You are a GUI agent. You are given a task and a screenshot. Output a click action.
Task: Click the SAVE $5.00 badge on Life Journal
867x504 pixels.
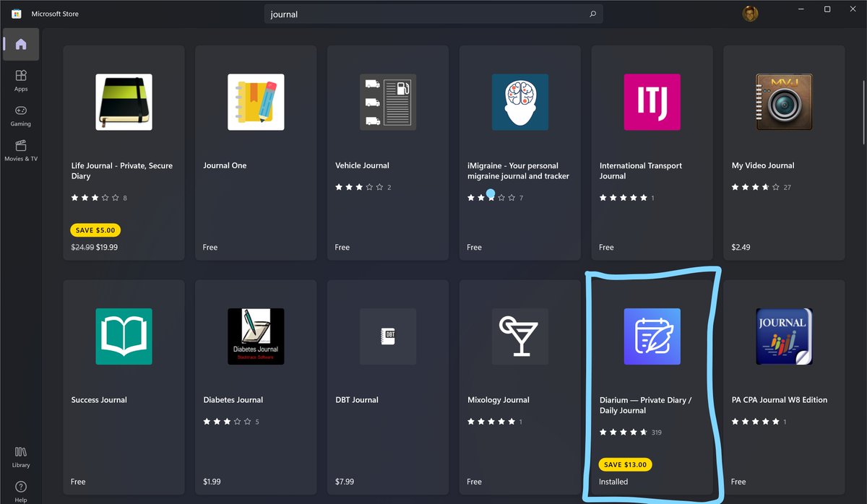95,230
